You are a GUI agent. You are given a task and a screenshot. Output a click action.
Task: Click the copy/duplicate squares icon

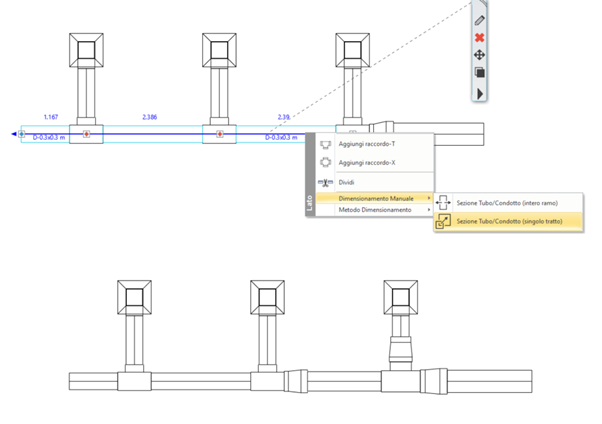pyautogui.click(x=480, y=73)
